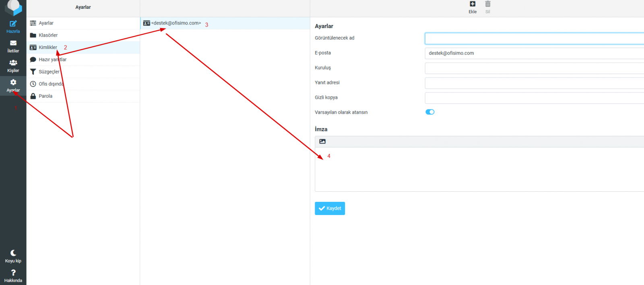Click the Ekle plus icon

click(473, 4)
